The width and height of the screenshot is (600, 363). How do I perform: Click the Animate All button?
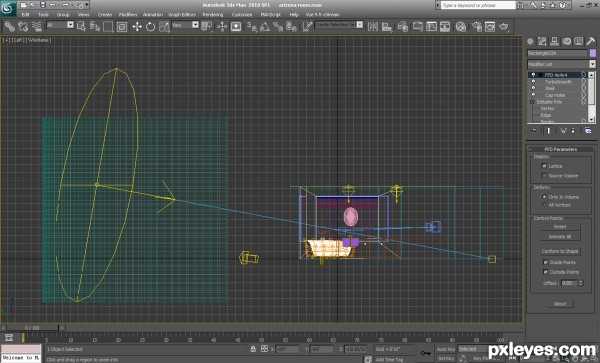[x=560, y=237]
